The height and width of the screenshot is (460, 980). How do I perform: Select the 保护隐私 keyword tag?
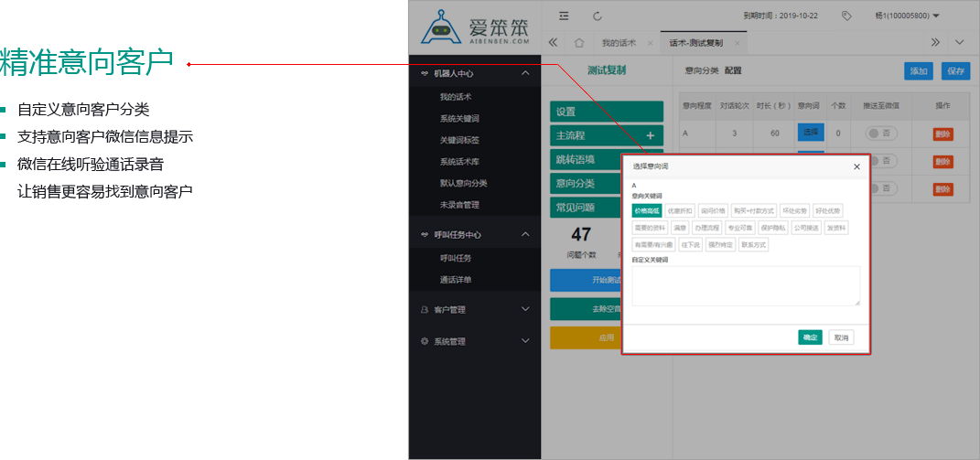point(773,228)
